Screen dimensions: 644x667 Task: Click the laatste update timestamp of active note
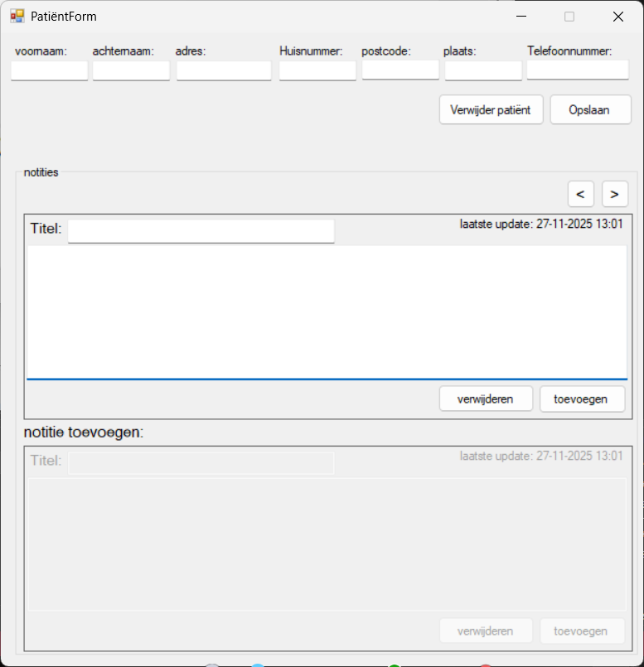(541, 223)
